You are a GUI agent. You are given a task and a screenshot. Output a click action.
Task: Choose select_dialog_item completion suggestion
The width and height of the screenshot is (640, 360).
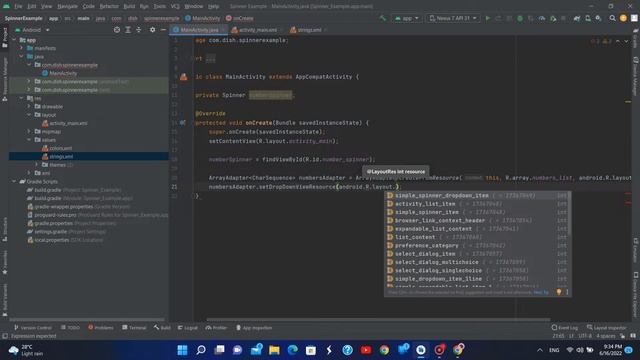pos(477,254)
